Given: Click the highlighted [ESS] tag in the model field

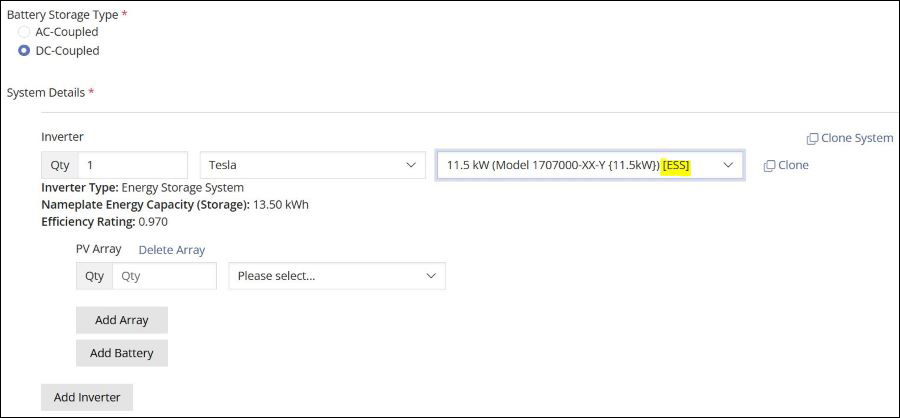Looking at the screenshot, I should pyautogui.click(x=676, y=165).
